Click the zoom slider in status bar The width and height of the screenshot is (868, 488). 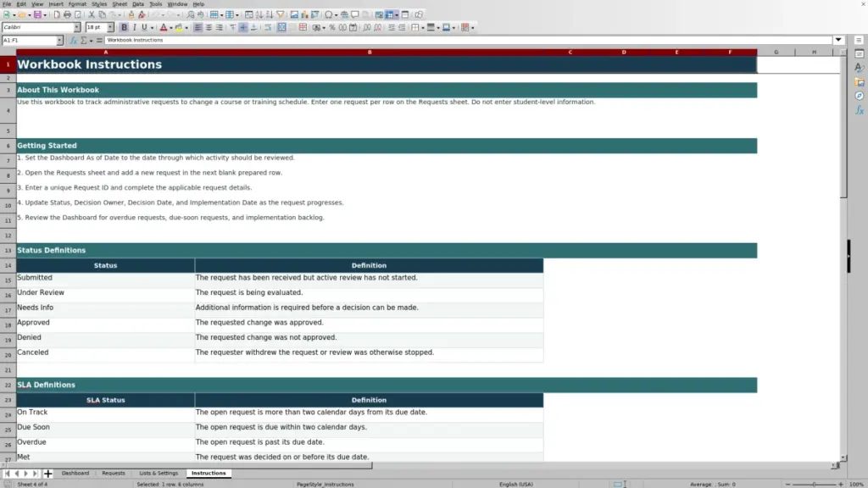(x=815, y=484)
